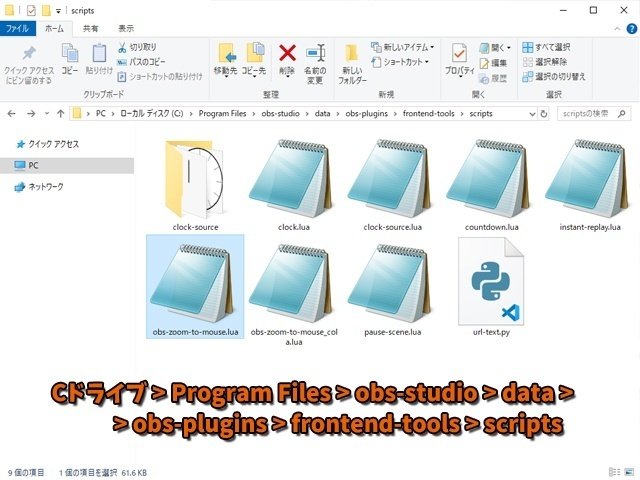Click frontend-tools breadcrumb

click(429, 113)
